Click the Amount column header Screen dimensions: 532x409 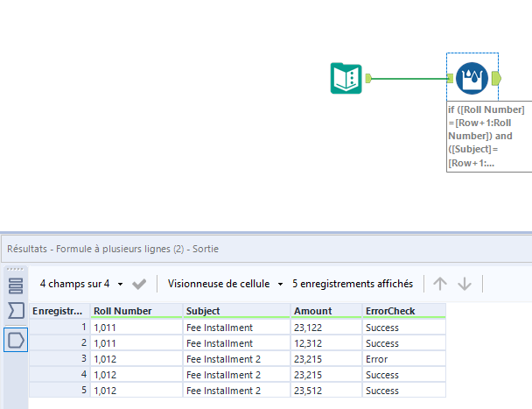312,311
